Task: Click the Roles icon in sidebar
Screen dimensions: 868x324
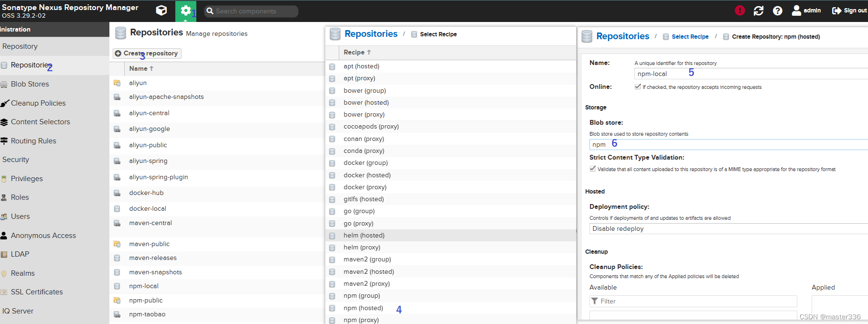Action: click(x=4, y=197)
